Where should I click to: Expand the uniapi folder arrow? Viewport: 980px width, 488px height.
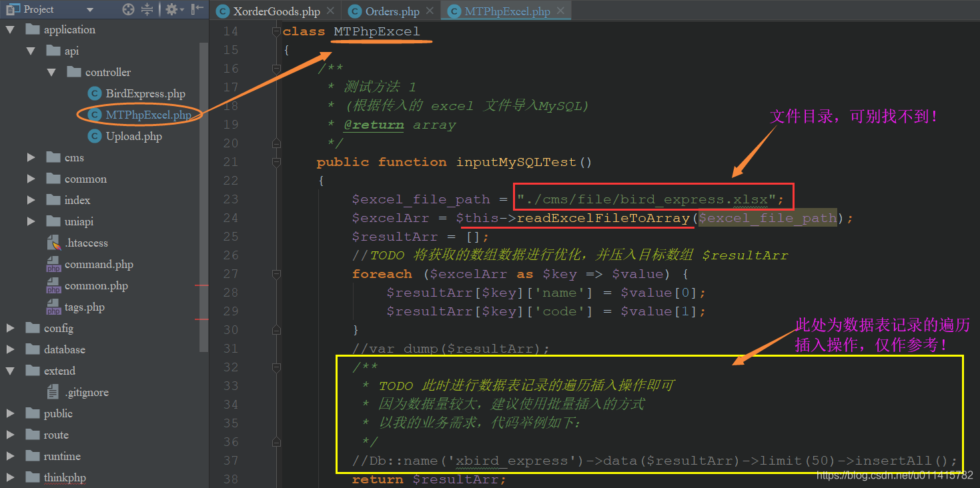coord(31,221)
